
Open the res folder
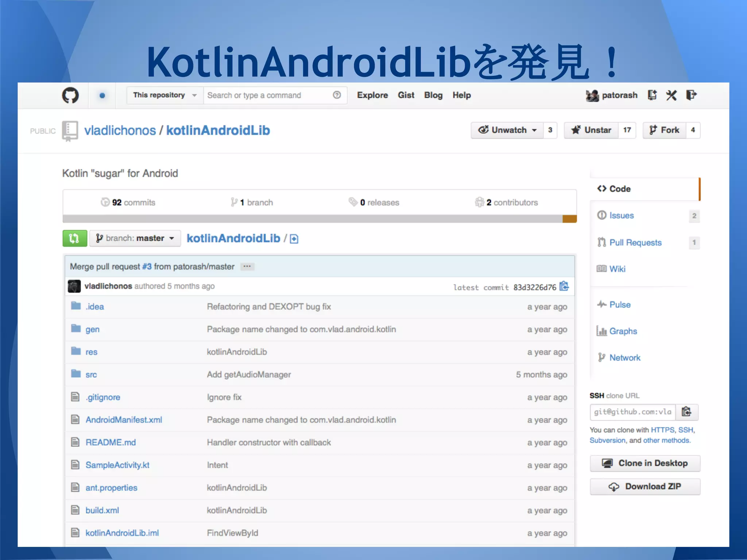point(91,352)
